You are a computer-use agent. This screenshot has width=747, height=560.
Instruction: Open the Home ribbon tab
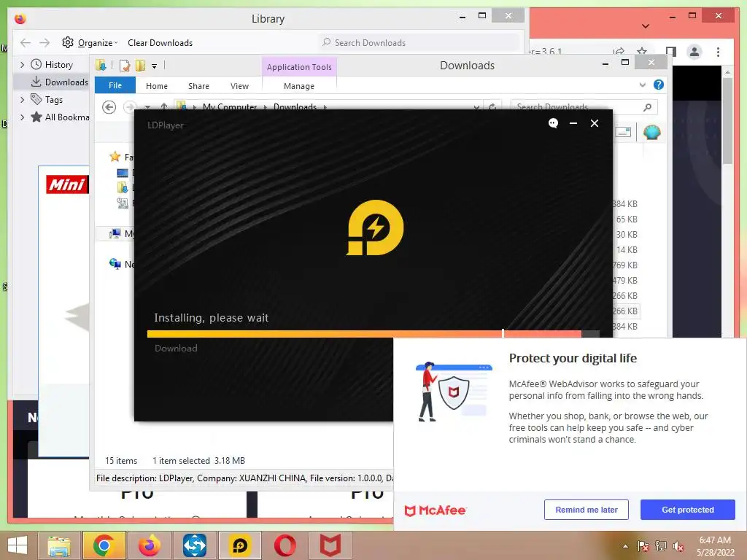point(157,86)
